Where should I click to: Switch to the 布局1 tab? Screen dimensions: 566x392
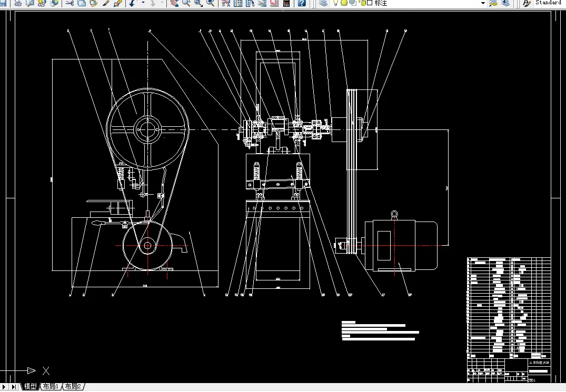click(51, 387)
